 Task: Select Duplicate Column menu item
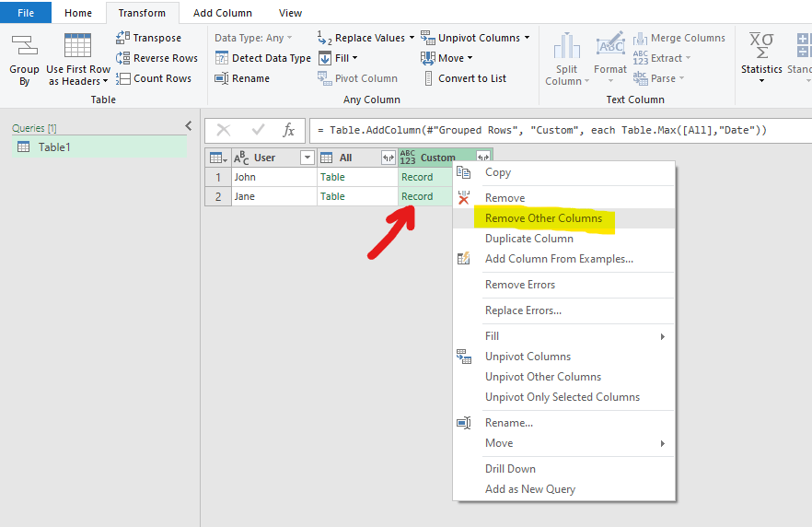tap(564, 239)
